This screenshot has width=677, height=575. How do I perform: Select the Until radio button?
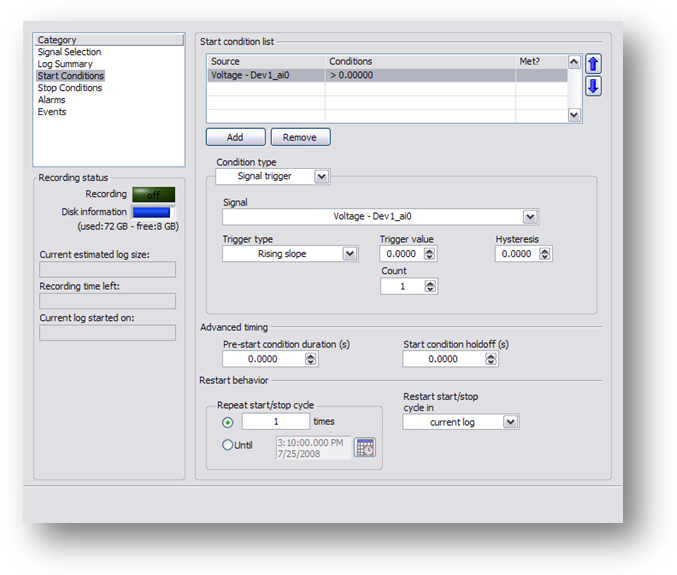(x=228, y=445)
